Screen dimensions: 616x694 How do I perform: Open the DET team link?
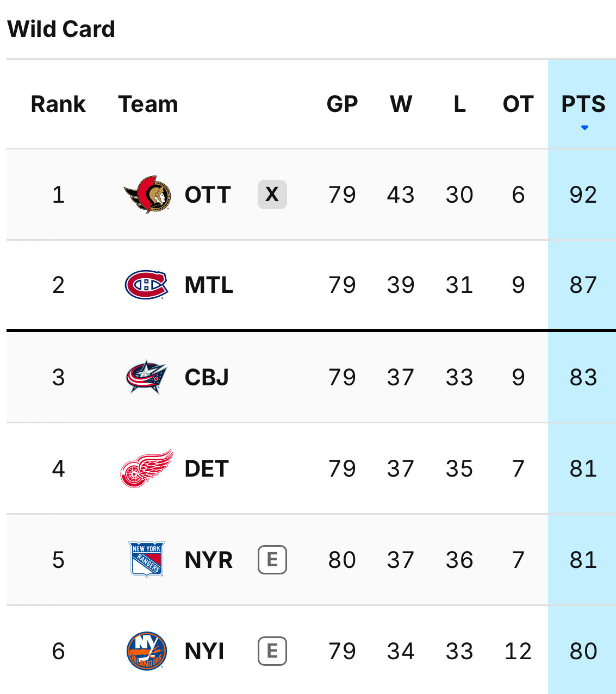pyautogui.click(x=207, y=468)
